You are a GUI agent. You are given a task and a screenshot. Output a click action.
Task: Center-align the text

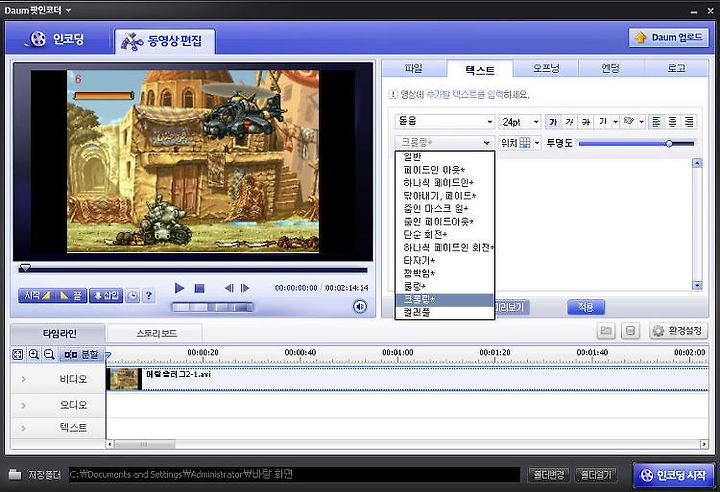672,121
